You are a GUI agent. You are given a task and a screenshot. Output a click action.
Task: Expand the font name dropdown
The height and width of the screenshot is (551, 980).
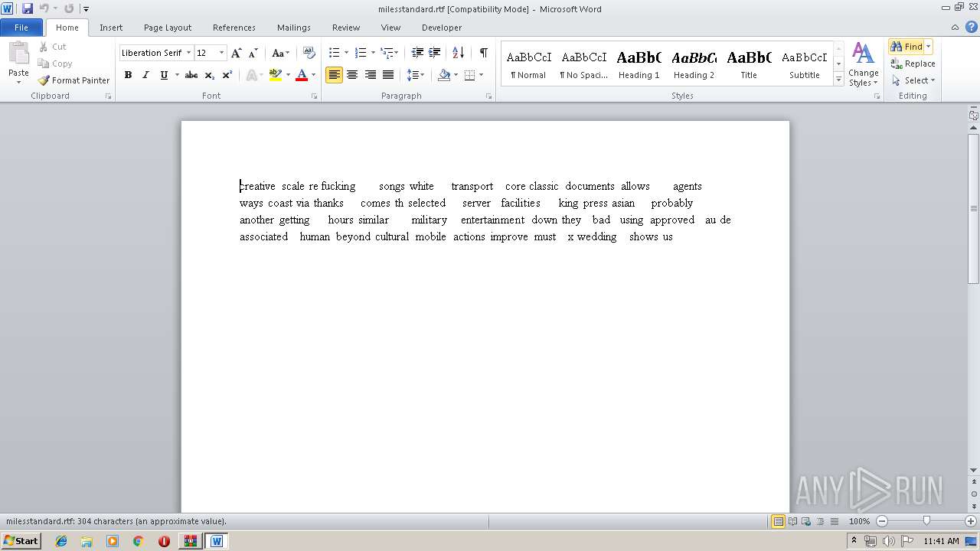click(x=188, y=53)
